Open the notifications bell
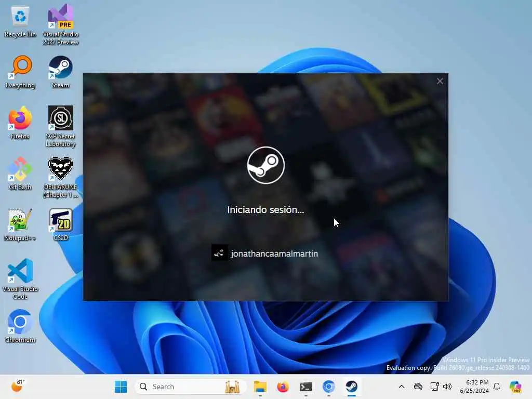532x399 pixels. (497, 387)
